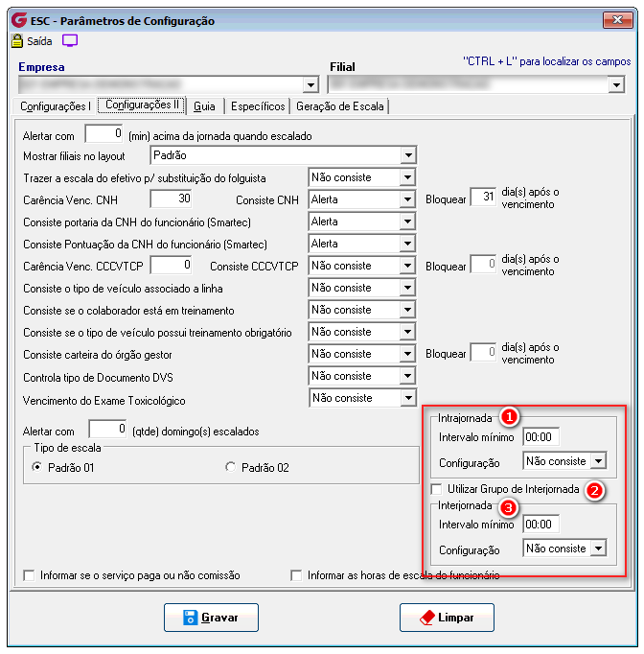644x654 pixels.
Task: Open the Guia tab
Action: click(205, 106)
